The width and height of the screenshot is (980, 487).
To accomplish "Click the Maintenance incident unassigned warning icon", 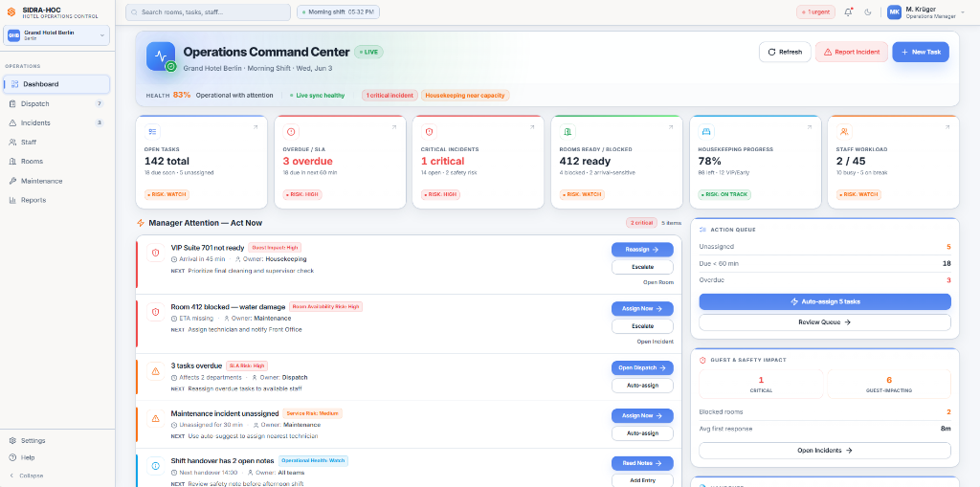I will pos(156,418).
